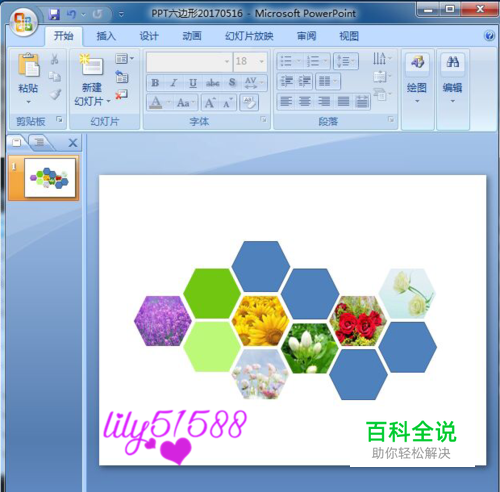500x492 pixels.
Task: Click the 粘贴 paste icon
Action: tap(29, 65)
